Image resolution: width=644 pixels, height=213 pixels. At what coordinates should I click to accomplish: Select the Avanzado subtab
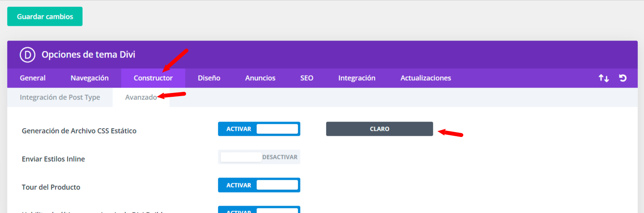(x=141, y=97)
